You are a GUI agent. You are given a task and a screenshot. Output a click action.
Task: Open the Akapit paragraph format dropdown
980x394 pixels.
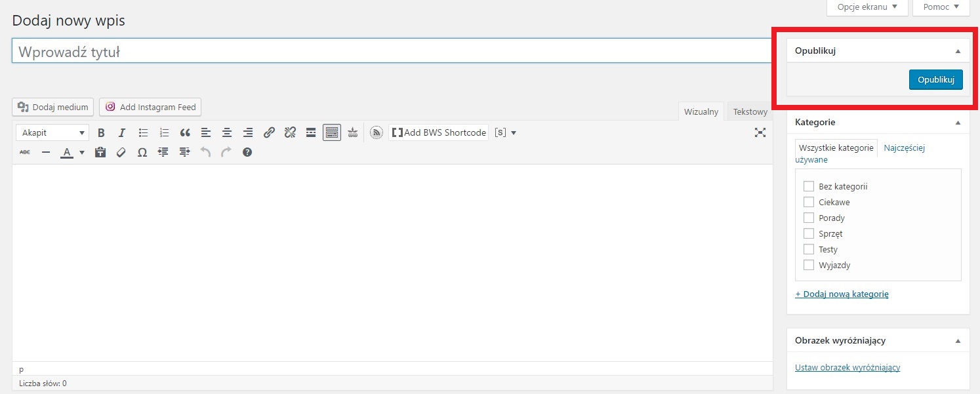(x=52, y=132)
